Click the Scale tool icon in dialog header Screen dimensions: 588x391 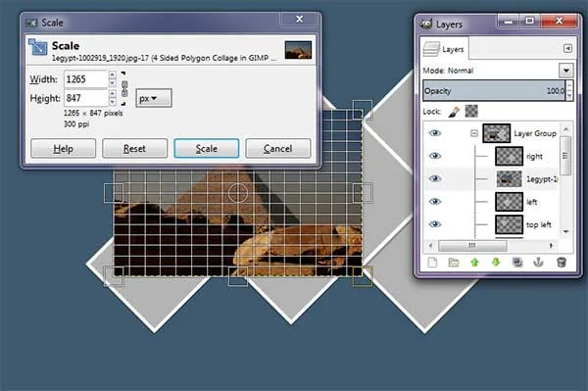click(x=38, y=47)
